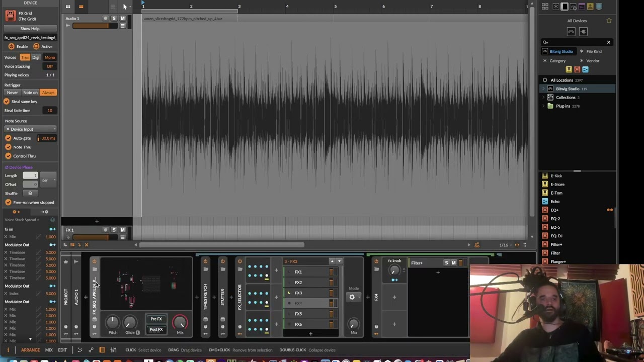
Task: Click the Show Help button
Action: [30, 29]
